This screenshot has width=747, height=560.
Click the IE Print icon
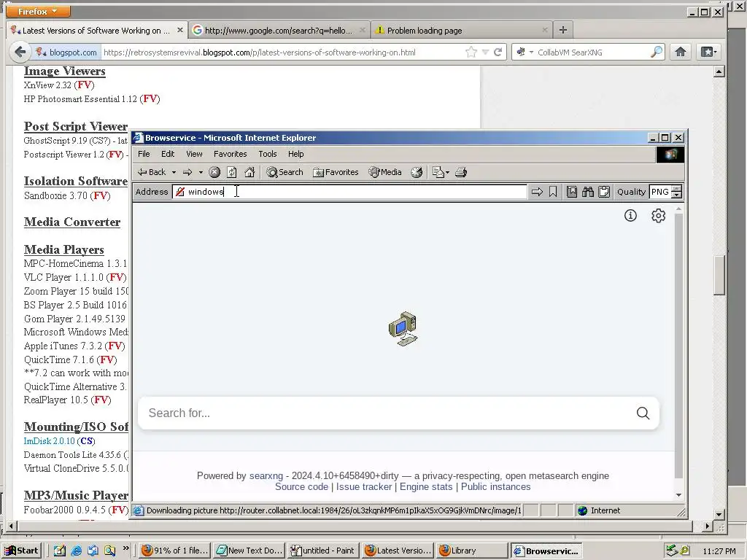point(461,172)
